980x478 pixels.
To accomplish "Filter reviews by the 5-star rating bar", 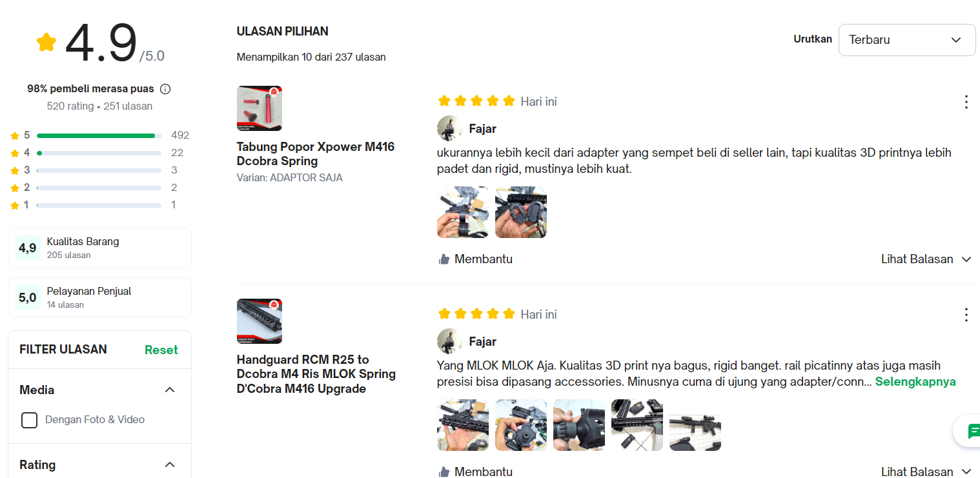I will [100, 135].
